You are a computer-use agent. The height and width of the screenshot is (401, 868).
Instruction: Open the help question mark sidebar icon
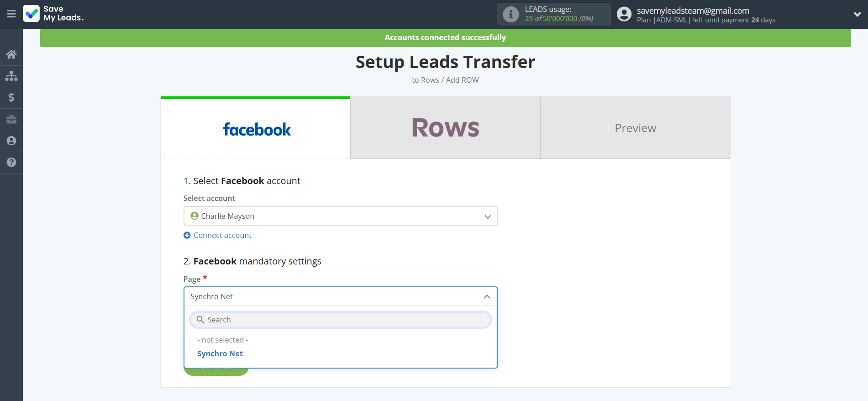pyautogui.click(x=11, y=162)
